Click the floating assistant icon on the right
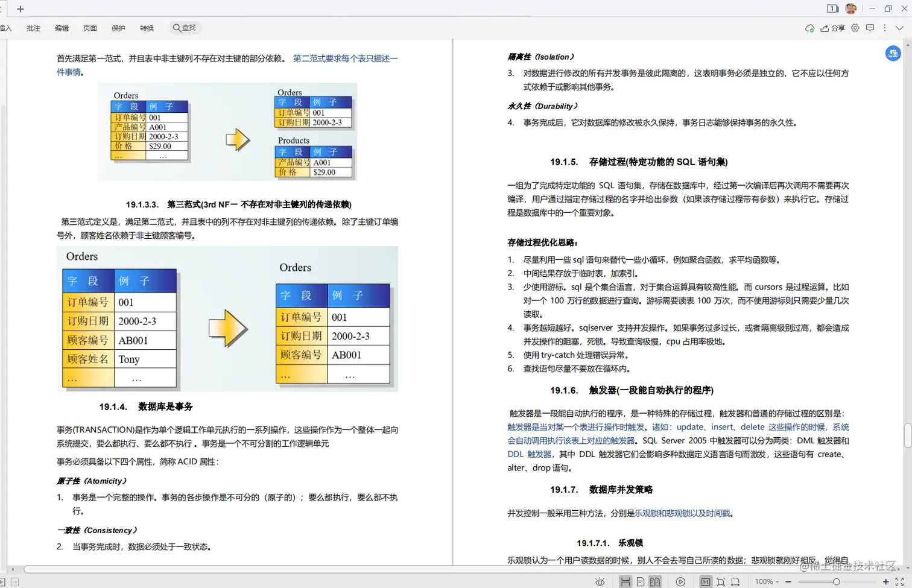 click(x=893, y=54)
